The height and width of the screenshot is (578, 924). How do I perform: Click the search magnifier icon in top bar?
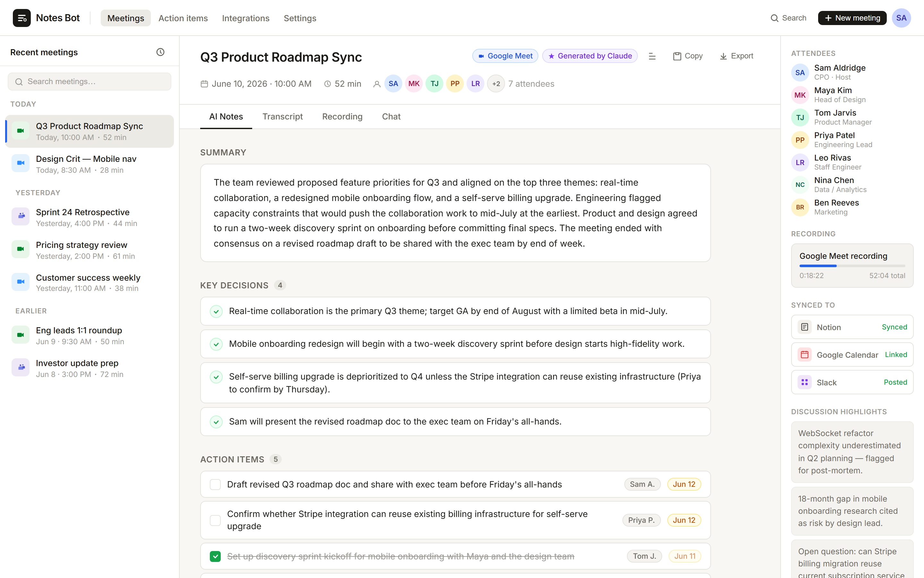(x=774, y=18)
